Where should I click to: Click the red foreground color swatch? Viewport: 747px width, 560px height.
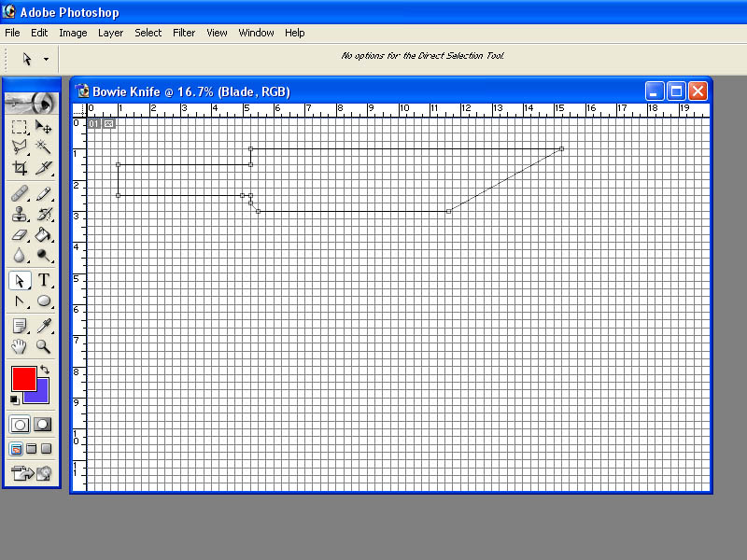(x=24, y=379)
